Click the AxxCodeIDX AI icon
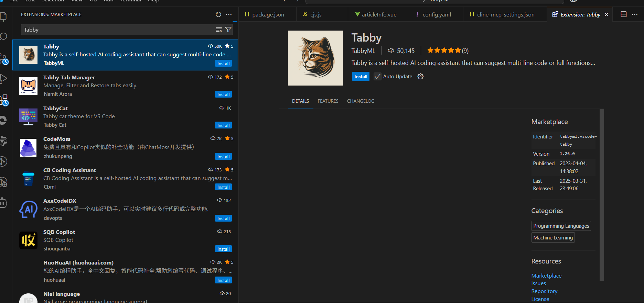This screenshot has width=644, height=303. point(28,210)
